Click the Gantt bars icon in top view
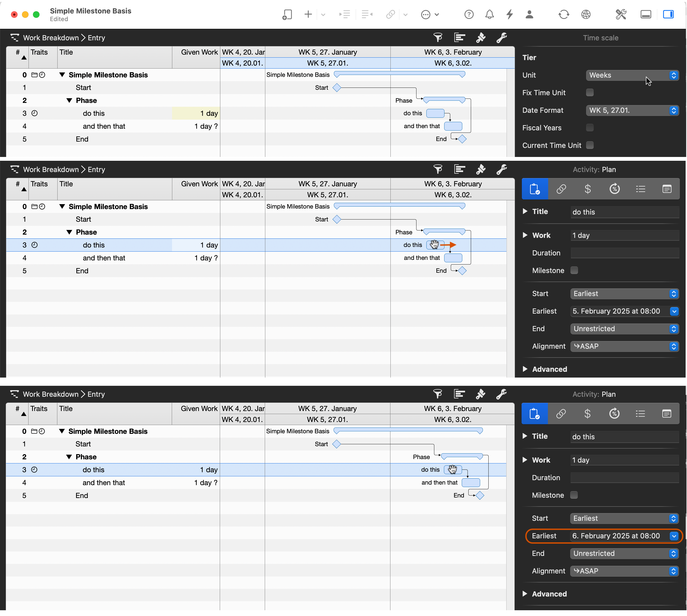 (x=459, y=38)
